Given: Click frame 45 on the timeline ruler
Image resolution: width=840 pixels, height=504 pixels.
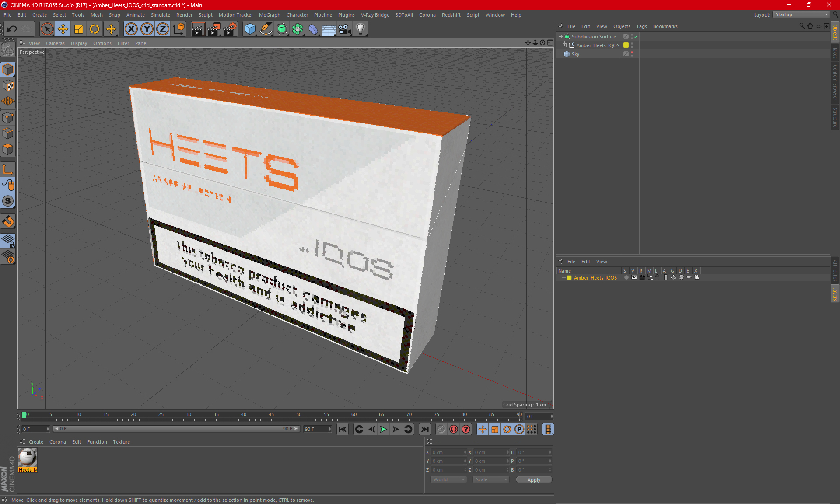Looking at the screenshot, I should 271,415.
